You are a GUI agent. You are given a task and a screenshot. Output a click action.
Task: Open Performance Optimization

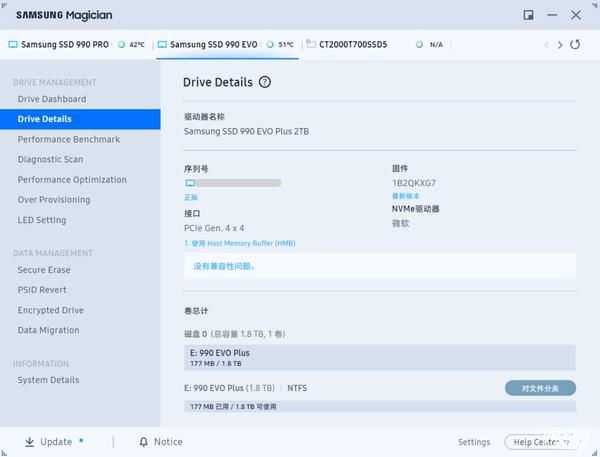pos(72,180)
